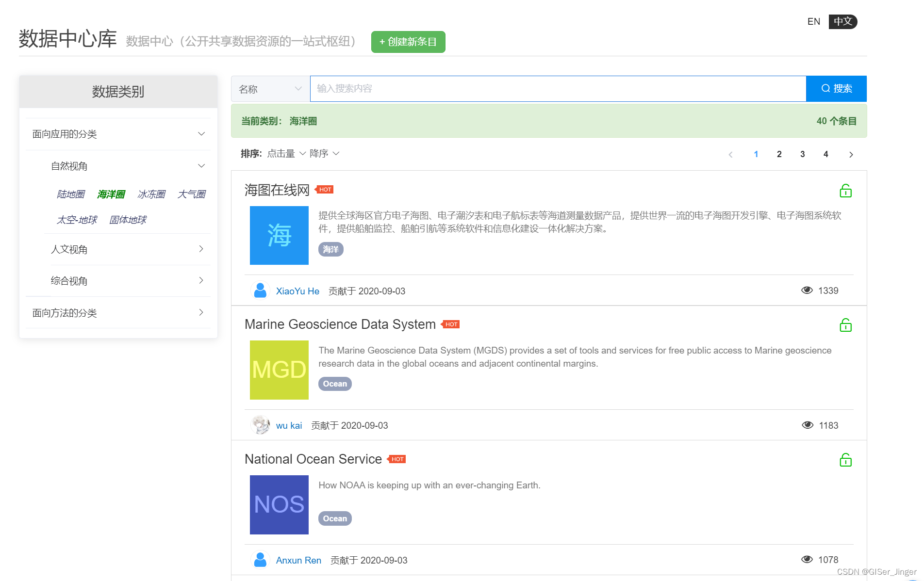Open wu kai's profile link
The width and height of the screenshot is (924, 581).
point(289,425)
